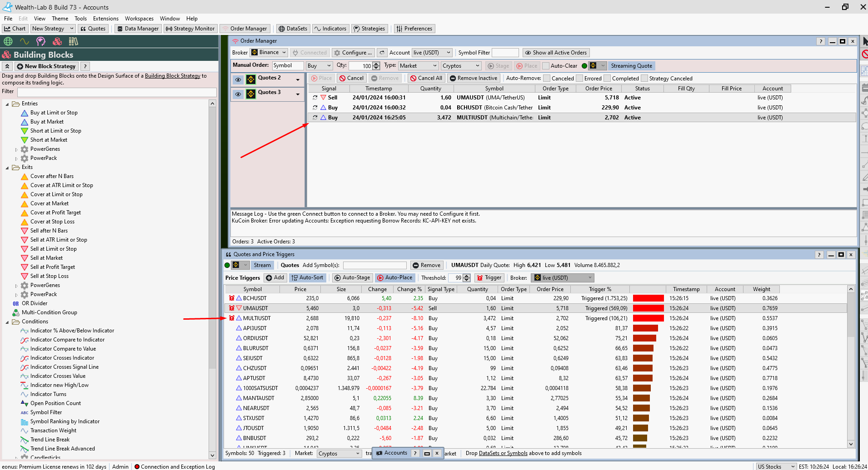Toggle the Completed auto-remove checkbox
Screen dimensions: 868x470
pyautogui.click(x=607, y=78)
